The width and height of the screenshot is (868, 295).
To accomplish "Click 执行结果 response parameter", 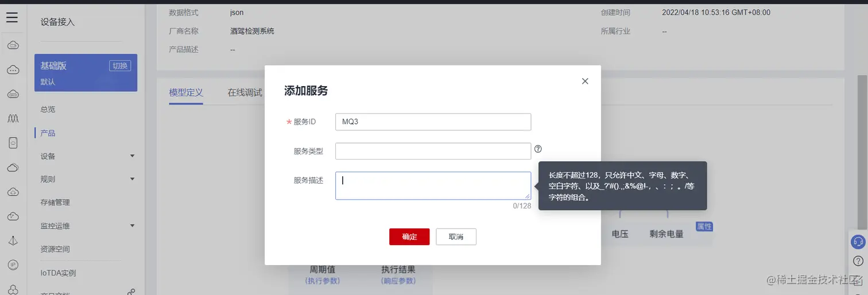I will tap(398, 269).
